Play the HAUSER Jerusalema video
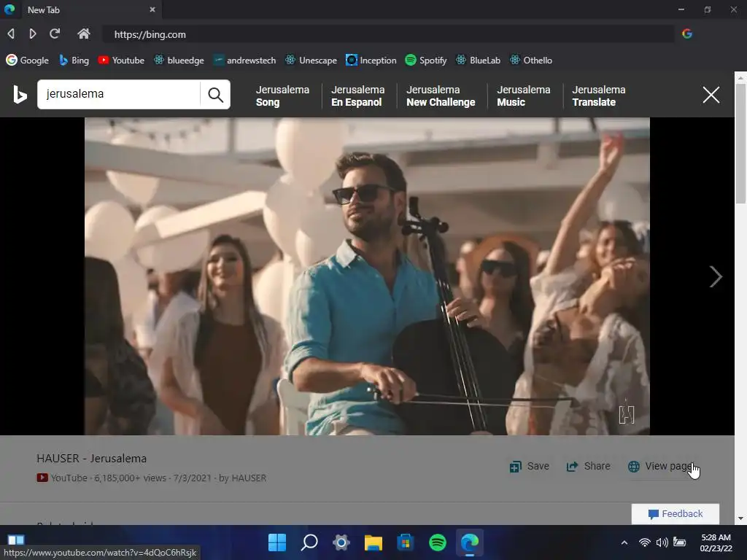 [367, 276]
